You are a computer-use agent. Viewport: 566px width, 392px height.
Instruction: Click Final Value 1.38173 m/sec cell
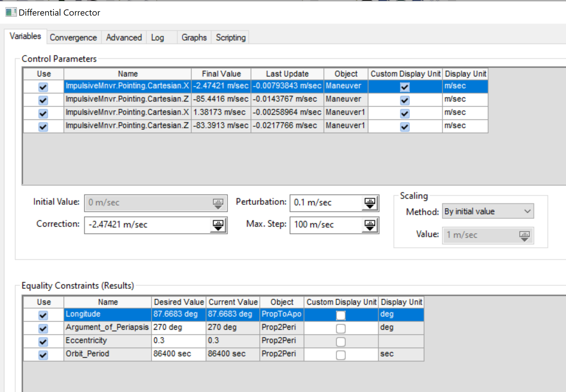tap(221, 112)
